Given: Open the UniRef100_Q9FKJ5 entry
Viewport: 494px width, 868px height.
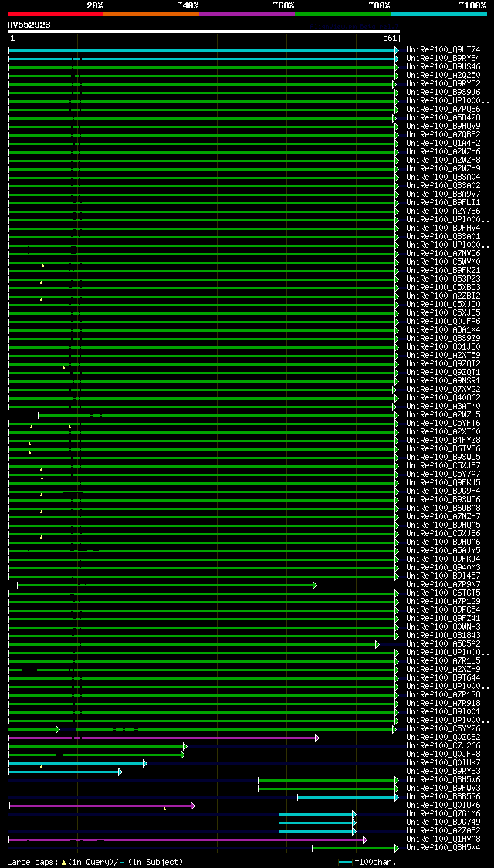Looking at the screenshot, I should pos(443,483).
